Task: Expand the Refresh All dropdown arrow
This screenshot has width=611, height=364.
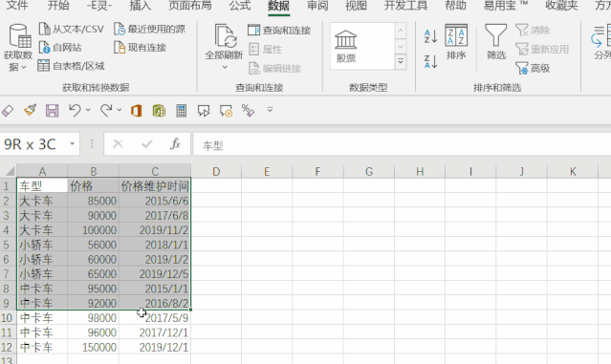Action: [x=225, y=67]
